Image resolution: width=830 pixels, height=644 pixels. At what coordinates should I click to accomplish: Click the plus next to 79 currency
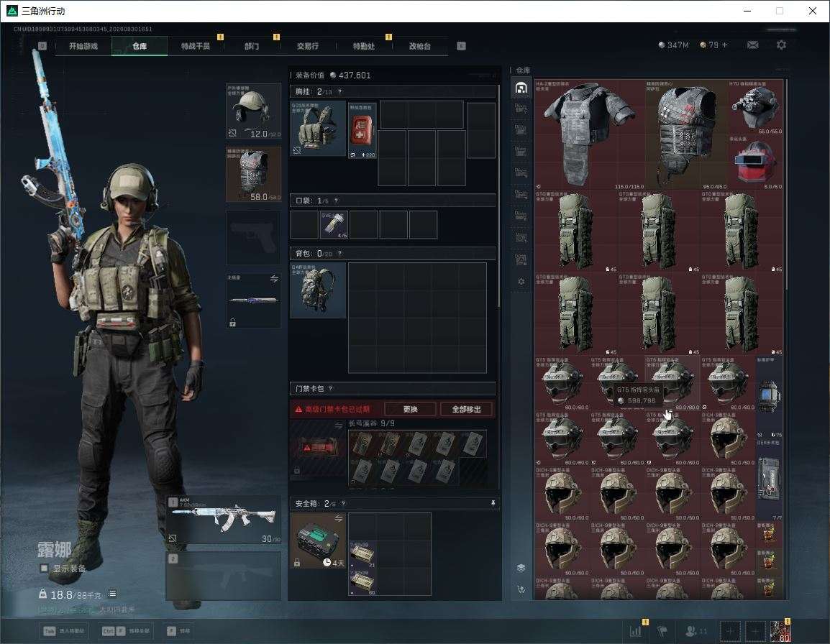pyautogui.click(x=725, y=45)
